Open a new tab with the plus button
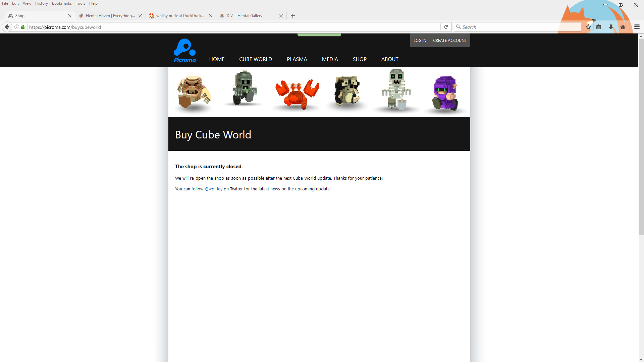Viewport: 644px width, 362px height. pyautogui.click(x=293, y=16)
